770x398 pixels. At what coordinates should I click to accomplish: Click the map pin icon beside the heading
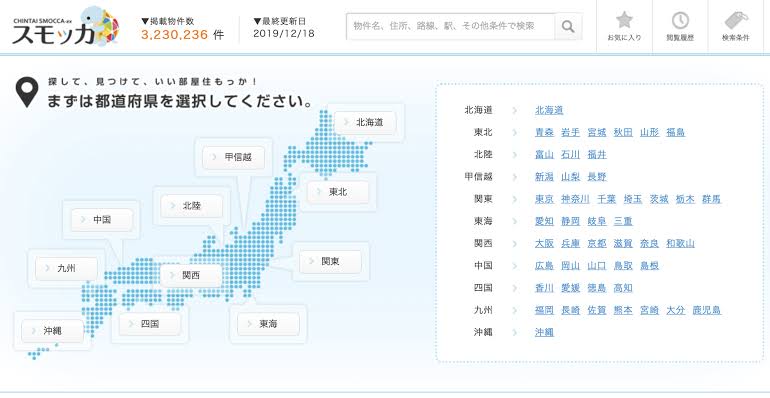click(x=27, y=92)
